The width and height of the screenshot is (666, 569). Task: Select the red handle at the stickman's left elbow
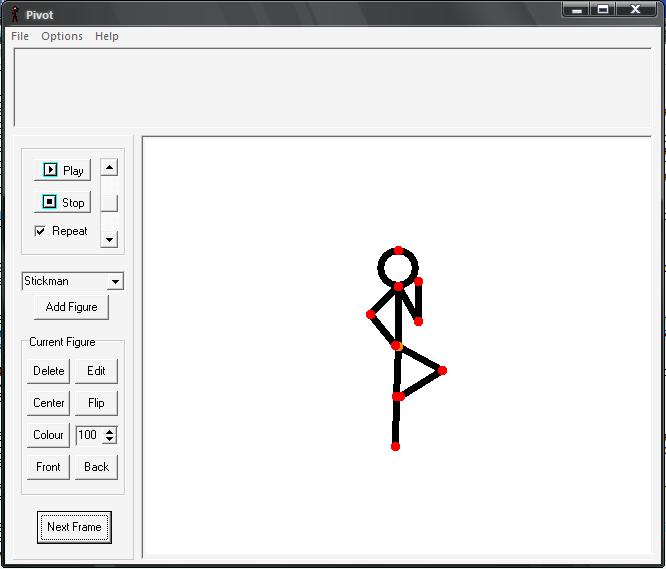click(370, 315)
